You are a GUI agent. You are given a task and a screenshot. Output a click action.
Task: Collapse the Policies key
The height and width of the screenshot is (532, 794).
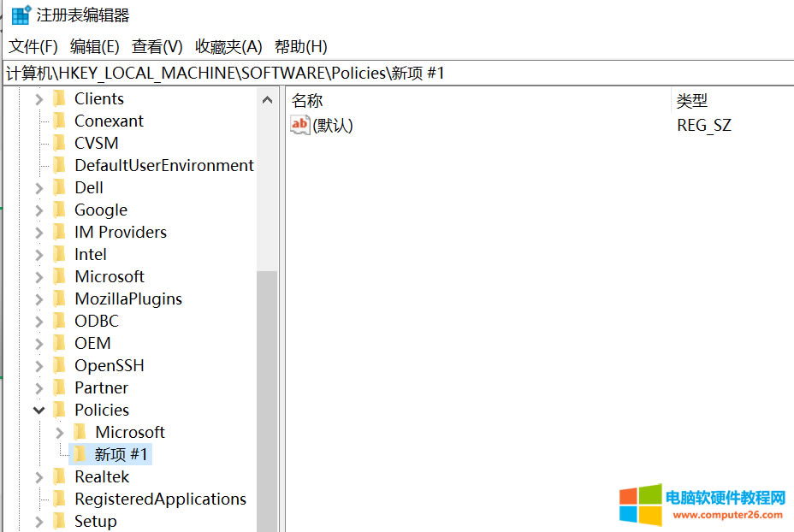(39, 411)
